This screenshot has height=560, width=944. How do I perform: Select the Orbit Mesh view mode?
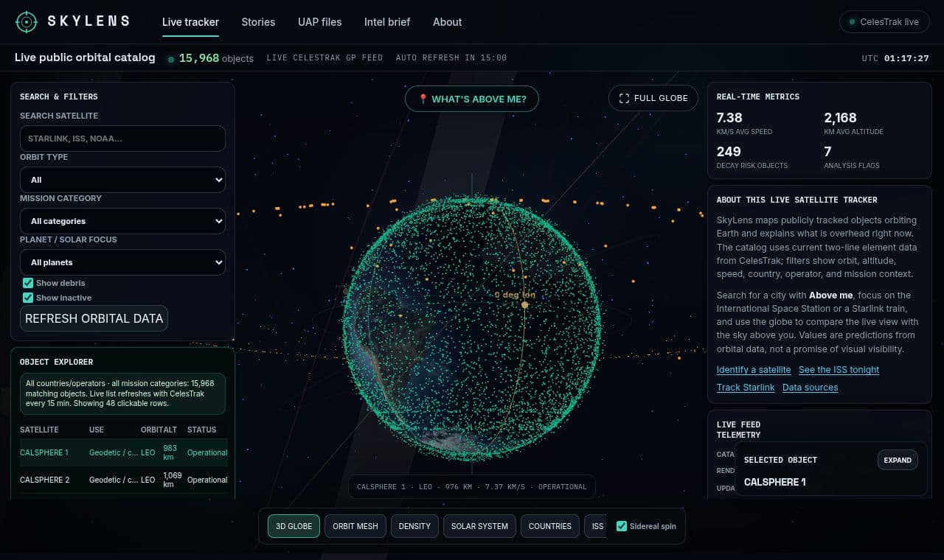[355, 526]
